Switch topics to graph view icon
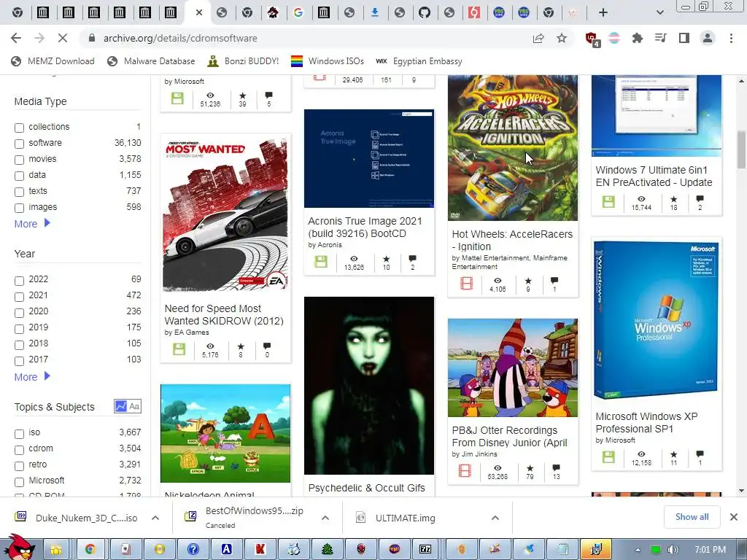Image resolution: width=747 pixels, height=560 pixels. [x=120, y=406]
